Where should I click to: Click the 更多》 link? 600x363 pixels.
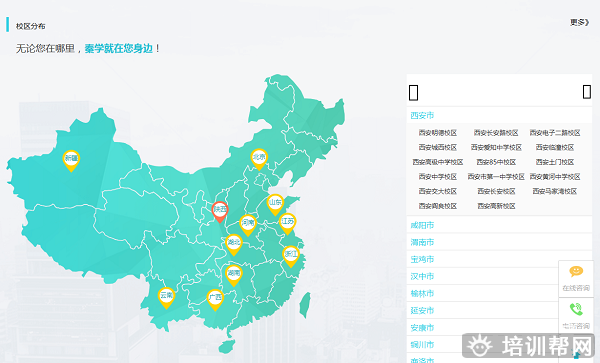[580, 23]
